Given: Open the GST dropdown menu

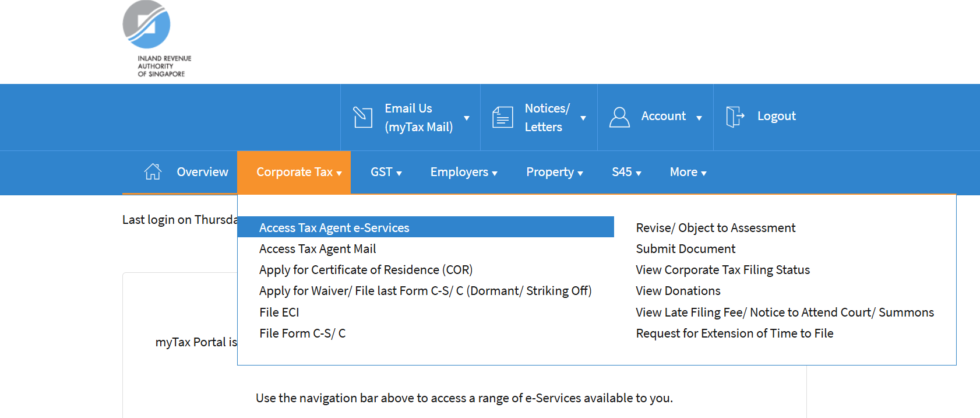Looking at the screenshot, I should (x=386, y=172).
